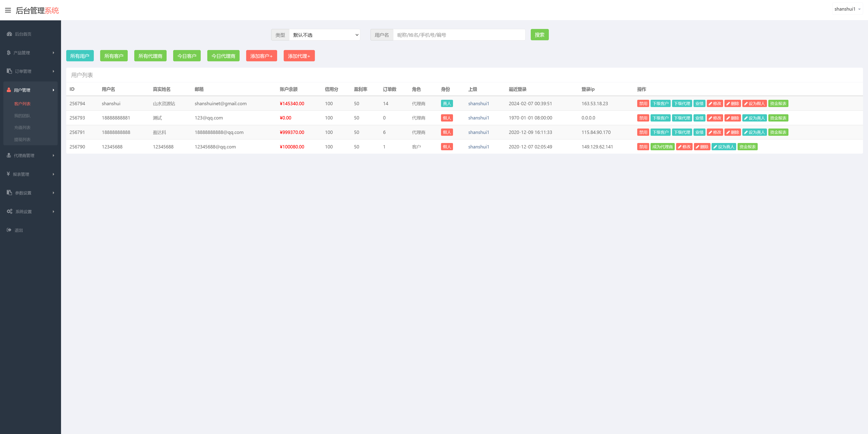Open the 类型 dropdown showing 默认不选
This screenshot has width=868, height=434.
(324, 35)
